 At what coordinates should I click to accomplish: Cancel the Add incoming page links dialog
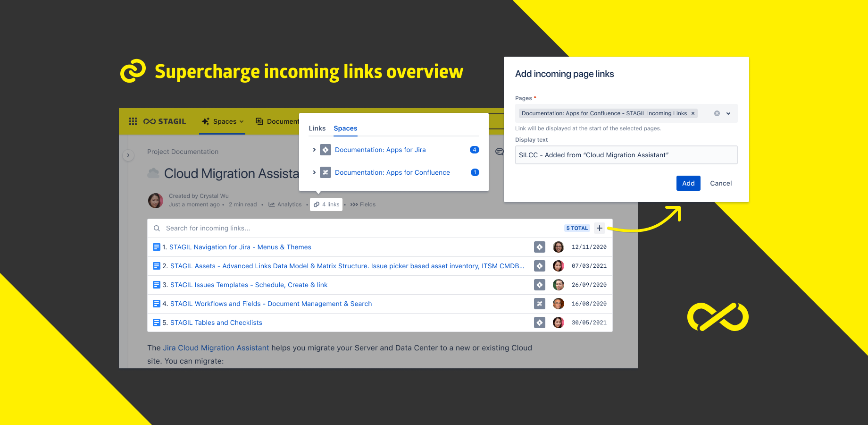pyautogui.click(x=721, y=183)
